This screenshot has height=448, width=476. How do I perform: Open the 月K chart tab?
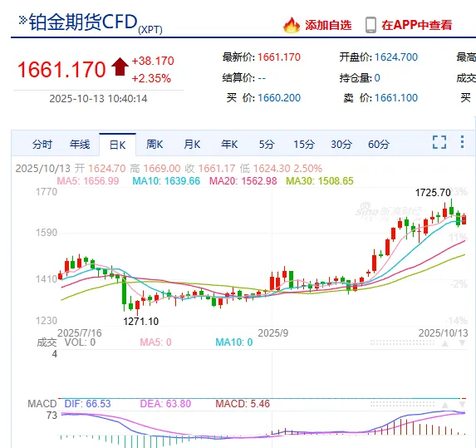tap(192, 145)
